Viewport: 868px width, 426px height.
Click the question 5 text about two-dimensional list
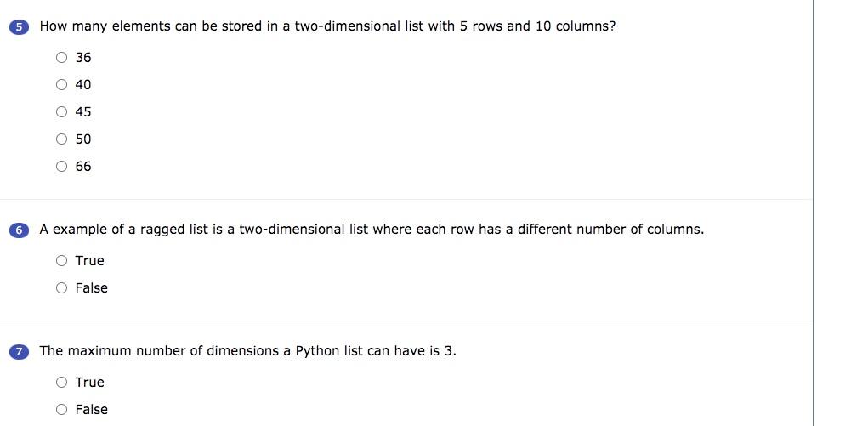[327, 26]
